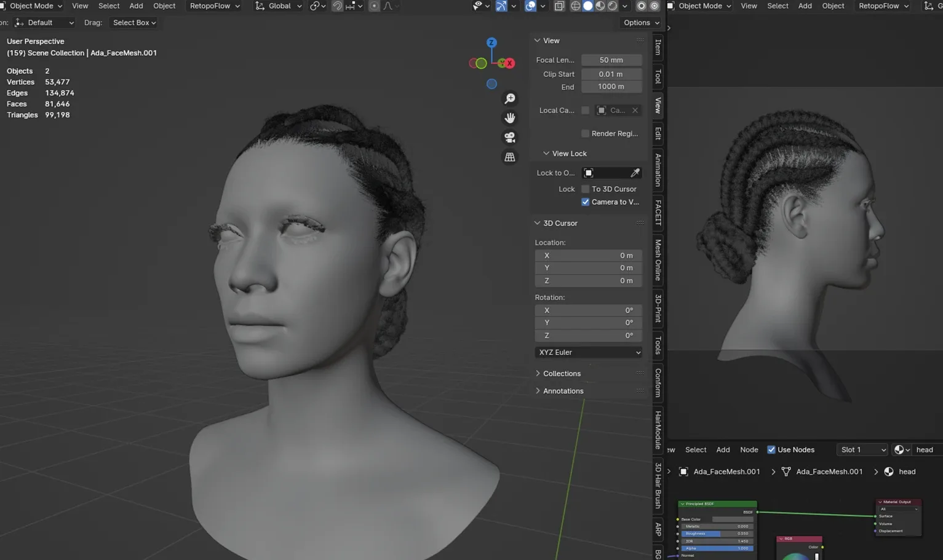The width and height of the screenshot is (943, 560).
Task: Open Select Box drag dropdown
Action: (x=134, y=23)
